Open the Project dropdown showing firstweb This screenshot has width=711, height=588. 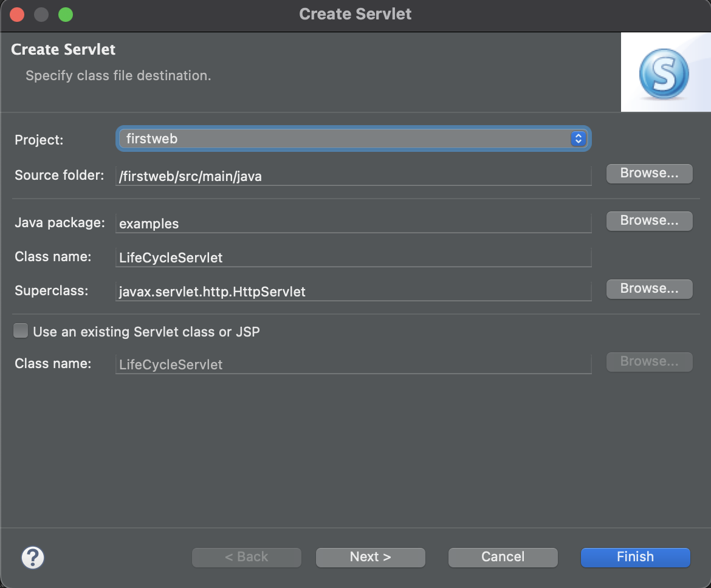coord(353,139)
